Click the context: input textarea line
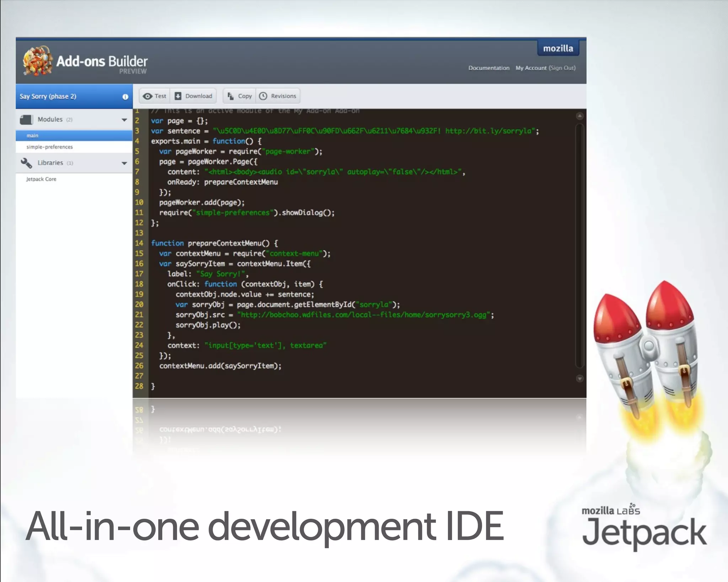This screenshot has height=582, width=728. click(x=247, y=345)
